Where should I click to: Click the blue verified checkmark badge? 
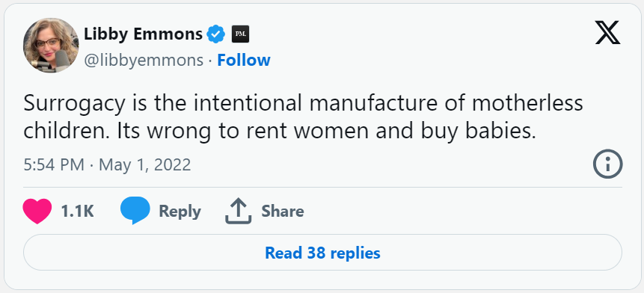[215, 34]
